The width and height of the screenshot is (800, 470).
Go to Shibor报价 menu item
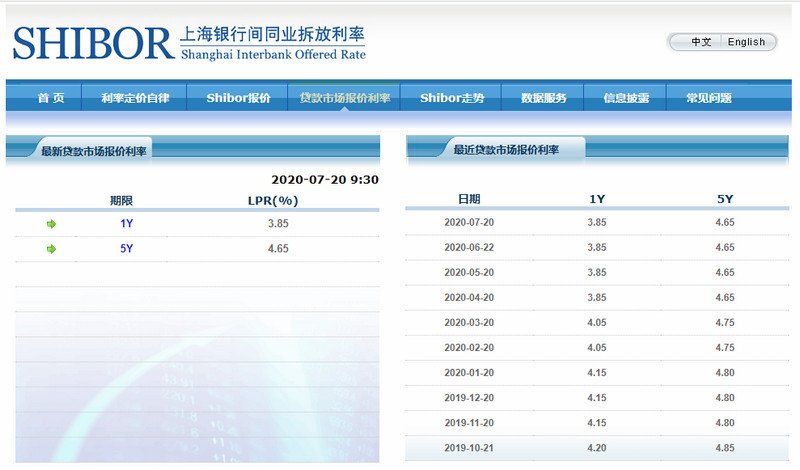click(x=238, y=98)
